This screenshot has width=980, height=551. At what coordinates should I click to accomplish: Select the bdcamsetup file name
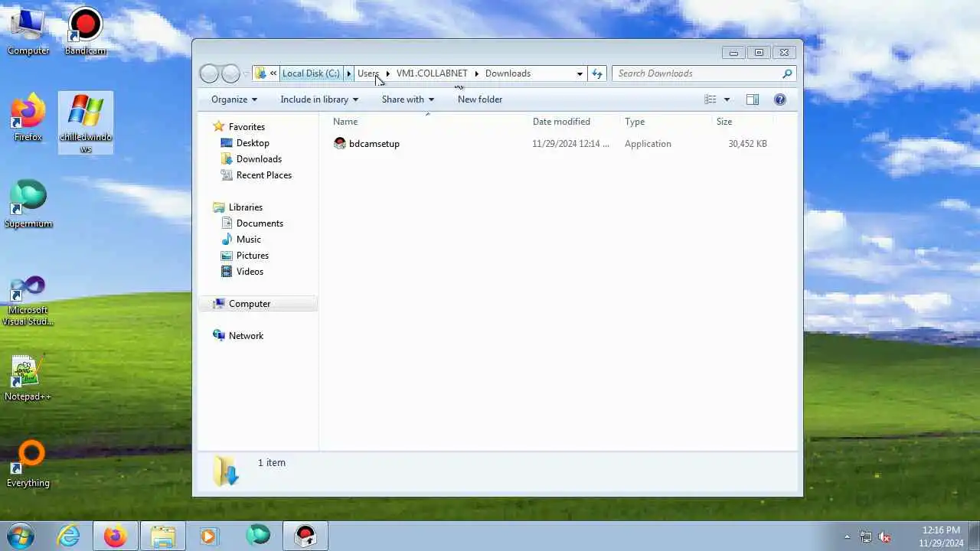[374, 144]
